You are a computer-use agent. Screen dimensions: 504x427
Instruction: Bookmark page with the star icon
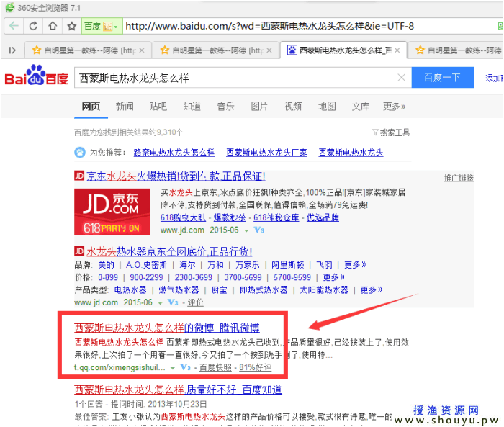(72, 26)
